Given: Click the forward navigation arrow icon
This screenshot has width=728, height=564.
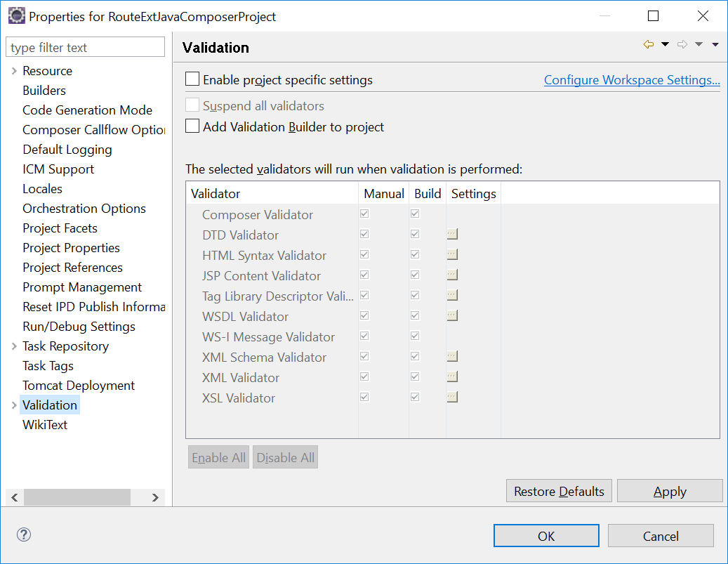Looking at the screenshot, I should [x=682, y=45].
